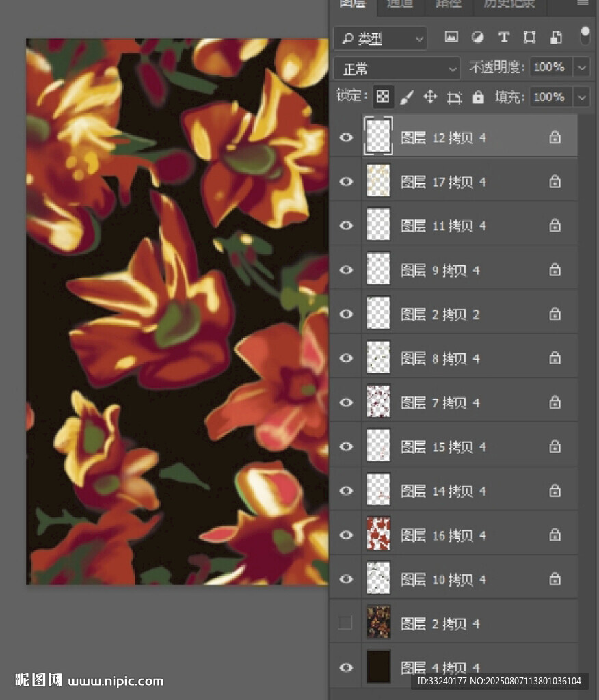Hide layer 图层 9 拷贝 4 via eye
599x700 pixels.
click(x=346, y=269)
